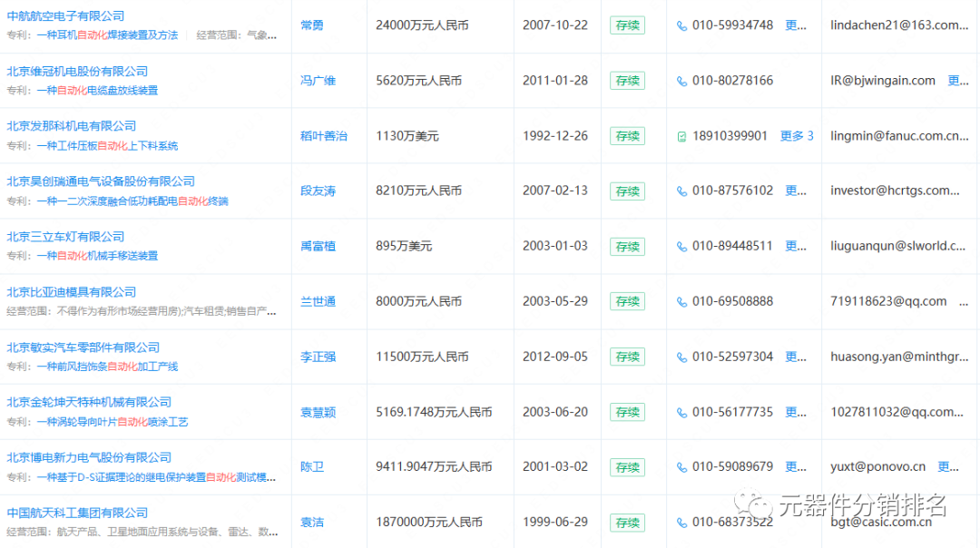Screen dimensions: 980x548
Task: View legal representative 袁慧颖 profile
Action: pyautogui.click(x=318, y=413)
